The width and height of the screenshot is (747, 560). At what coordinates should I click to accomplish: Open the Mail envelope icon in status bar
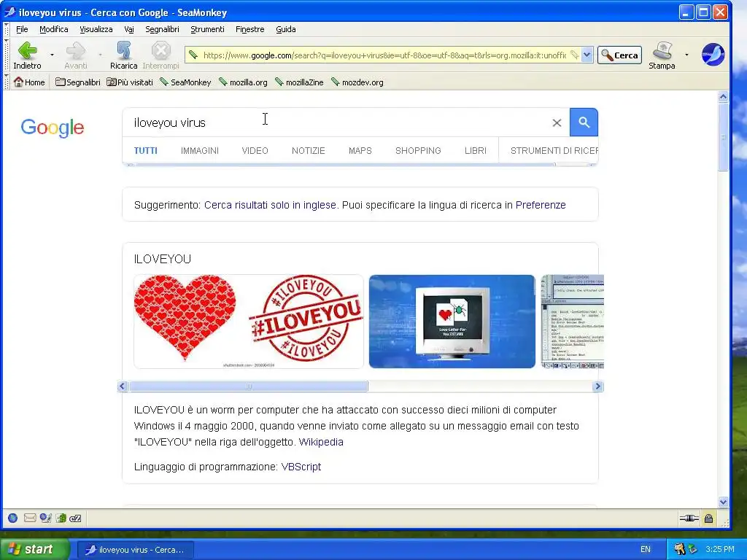click(x=29, y=518)
